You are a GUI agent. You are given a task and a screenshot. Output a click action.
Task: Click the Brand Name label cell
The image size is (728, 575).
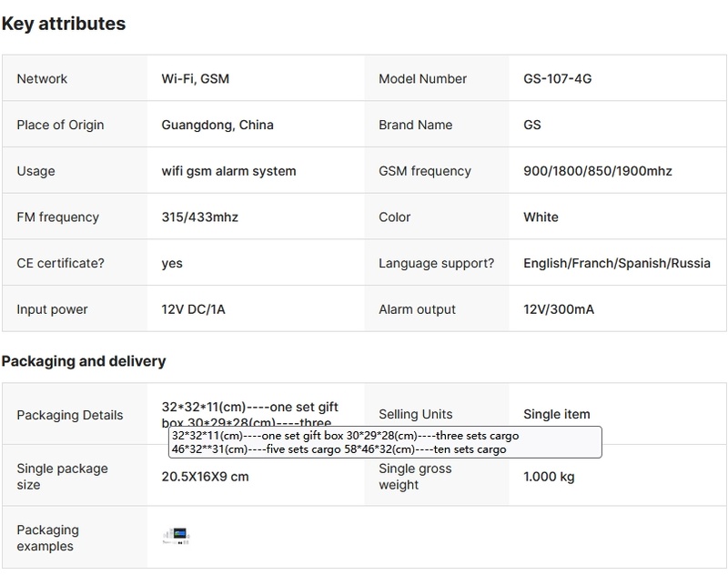click(x=415, y=125)
